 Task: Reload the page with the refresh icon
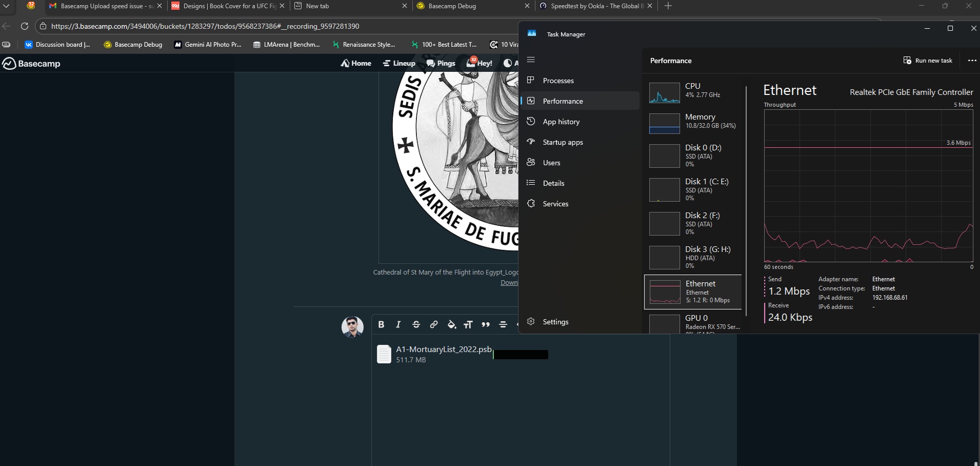click(25, 26)
